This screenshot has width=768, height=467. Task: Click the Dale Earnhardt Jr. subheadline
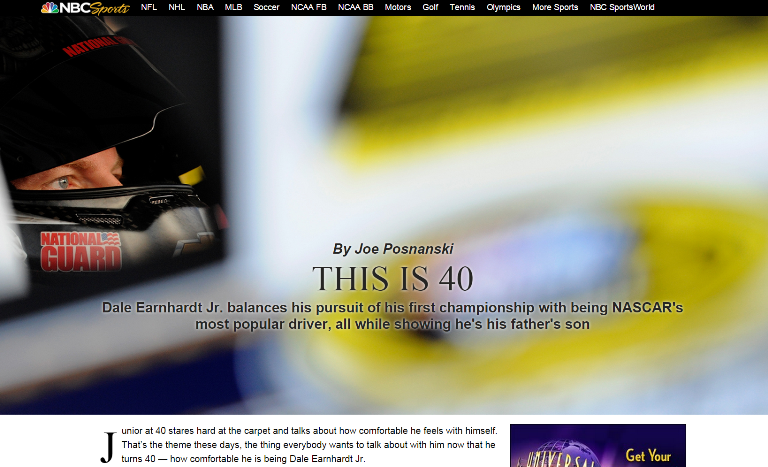(392, 316)
